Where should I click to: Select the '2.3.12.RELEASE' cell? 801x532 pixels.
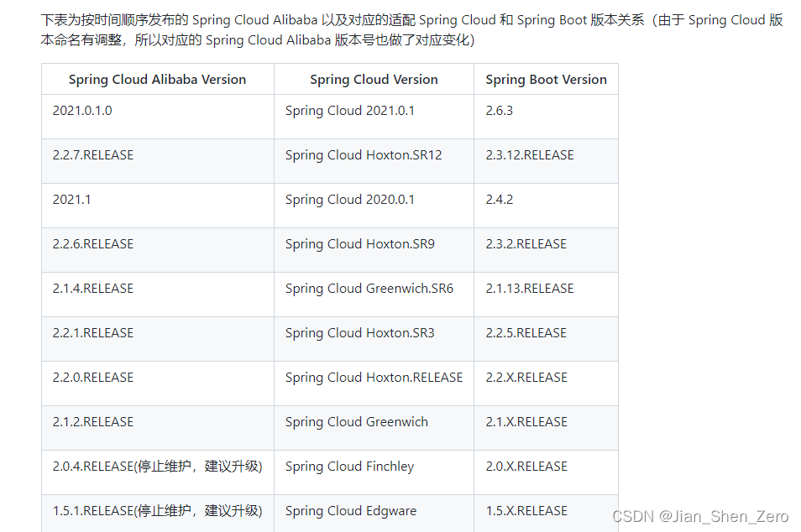click(x=546, y=161)
